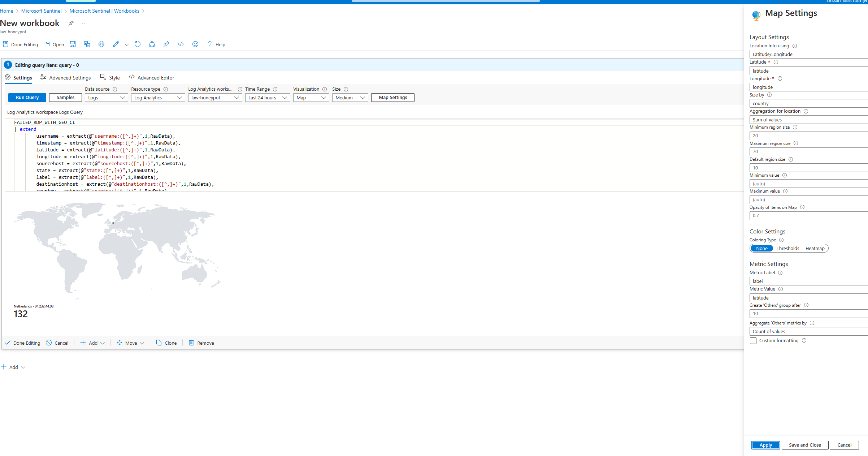868x456 pixels.
Task: Click Done Editing in top toolbar
Action: (21, 44)
